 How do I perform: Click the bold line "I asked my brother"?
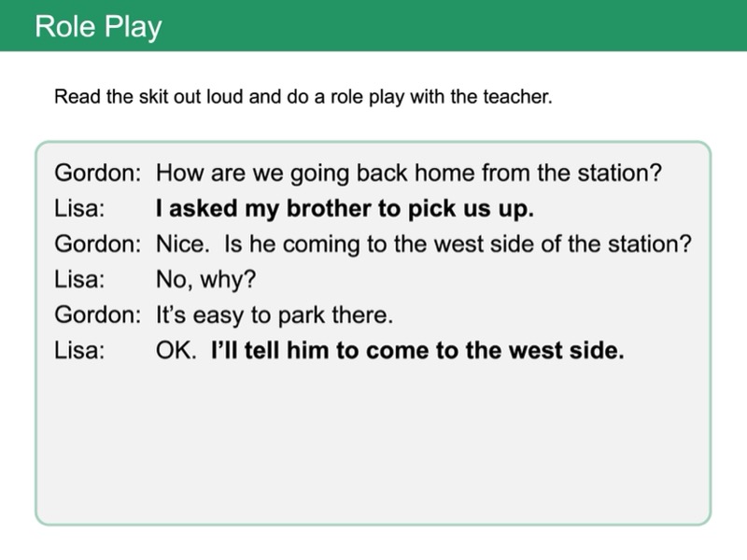tap(345, 209)
